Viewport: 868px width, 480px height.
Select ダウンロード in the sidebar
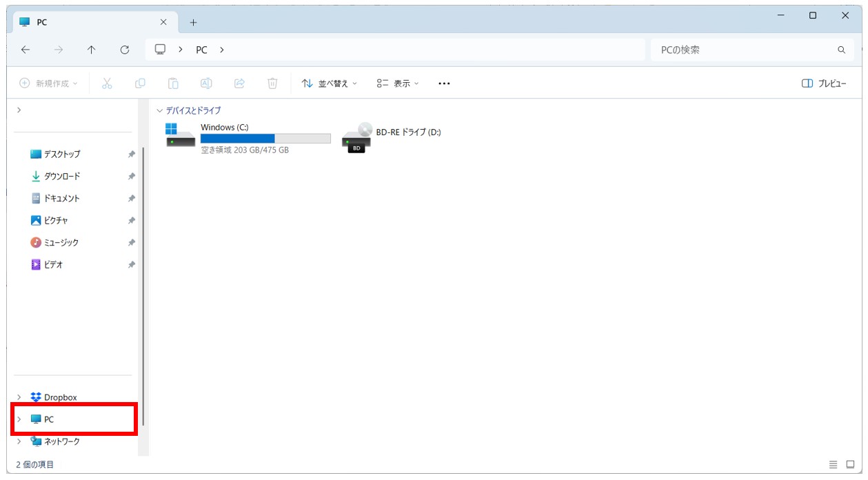click(x=61, y=176)
